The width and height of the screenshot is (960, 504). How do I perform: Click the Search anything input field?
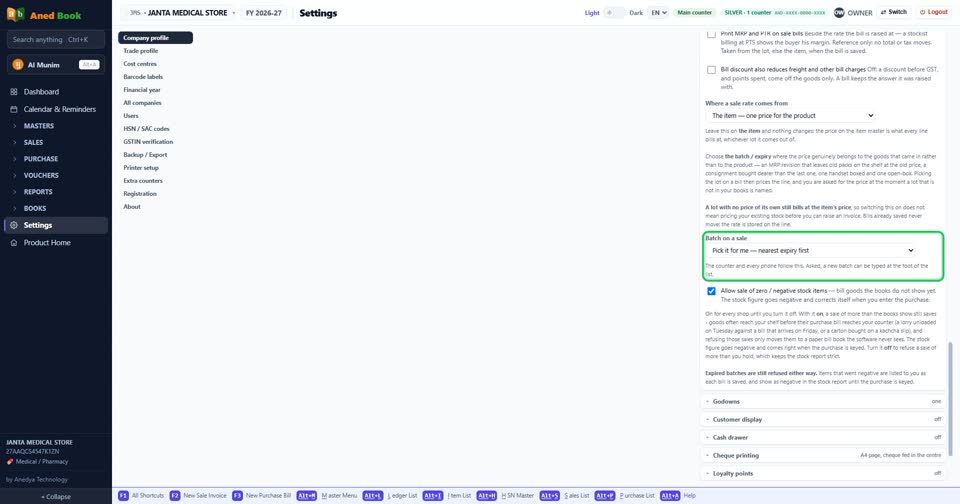point(56,40)
